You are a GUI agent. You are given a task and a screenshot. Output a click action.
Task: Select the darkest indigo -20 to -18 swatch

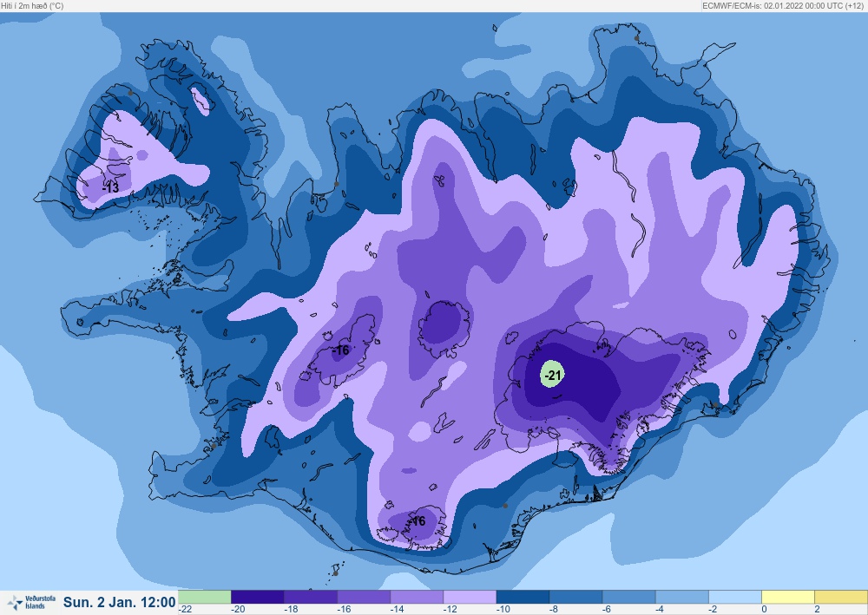point(258,597)
